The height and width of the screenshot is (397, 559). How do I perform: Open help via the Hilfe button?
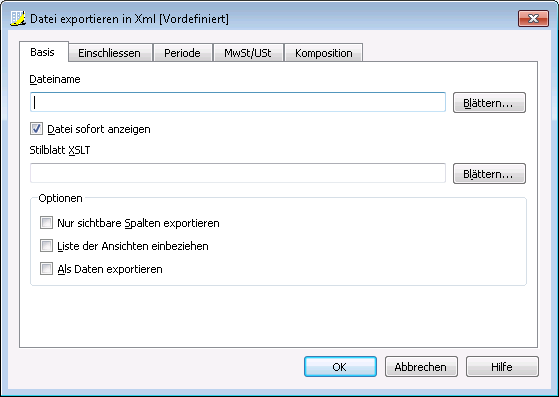[x=502, y=366]
